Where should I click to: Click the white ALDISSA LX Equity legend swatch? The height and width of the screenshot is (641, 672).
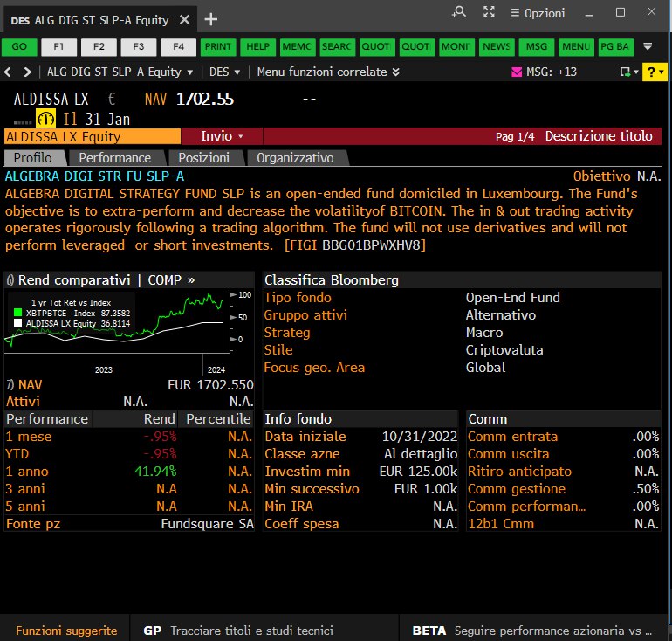point(18,323)
